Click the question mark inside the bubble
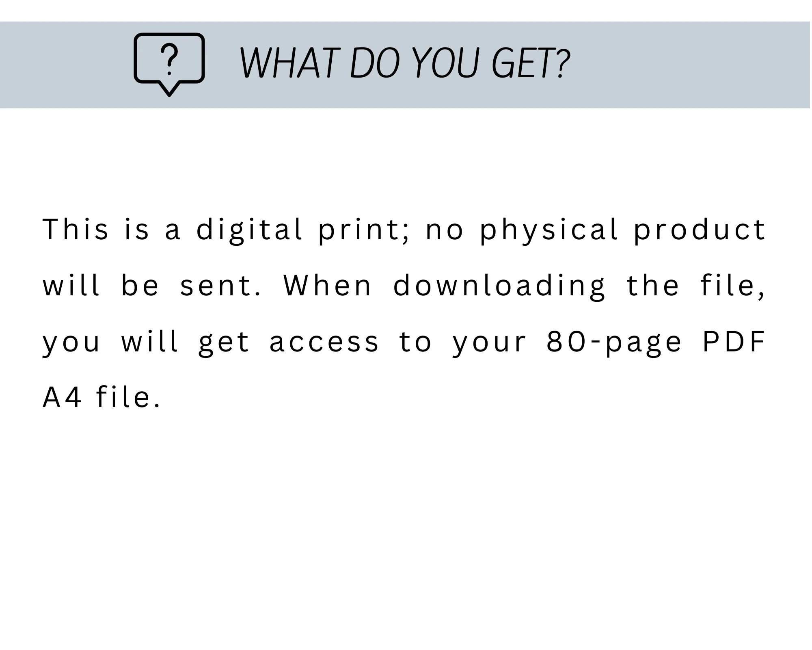 point(169,59)
